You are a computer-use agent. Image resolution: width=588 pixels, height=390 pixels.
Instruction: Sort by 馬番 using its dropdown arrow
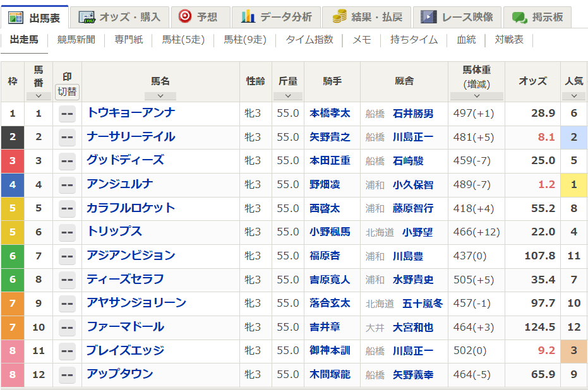[39, 96]
